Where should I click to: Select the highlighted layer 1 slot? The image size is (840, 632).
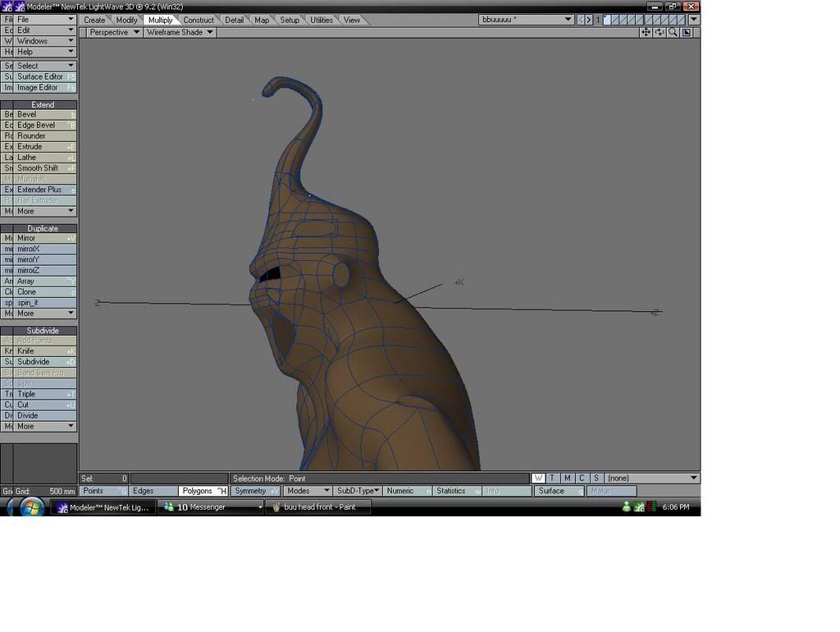point(607,20)
